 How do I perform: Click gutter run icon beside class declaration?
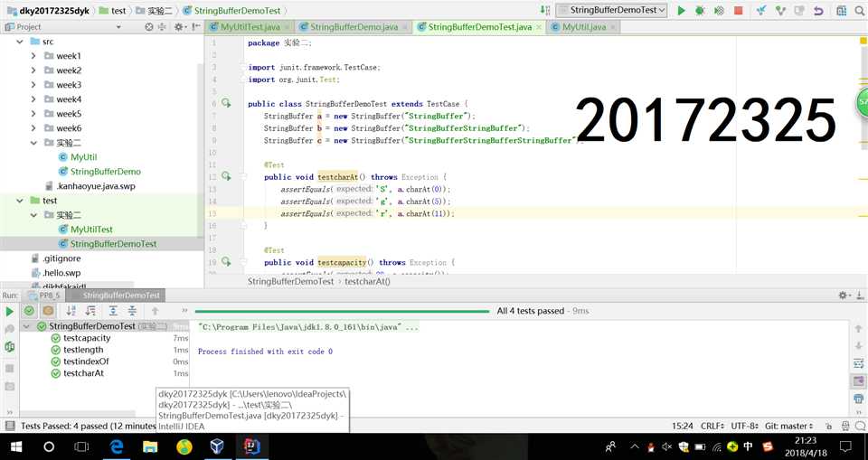pyautogui.click(x=226, y=103)
